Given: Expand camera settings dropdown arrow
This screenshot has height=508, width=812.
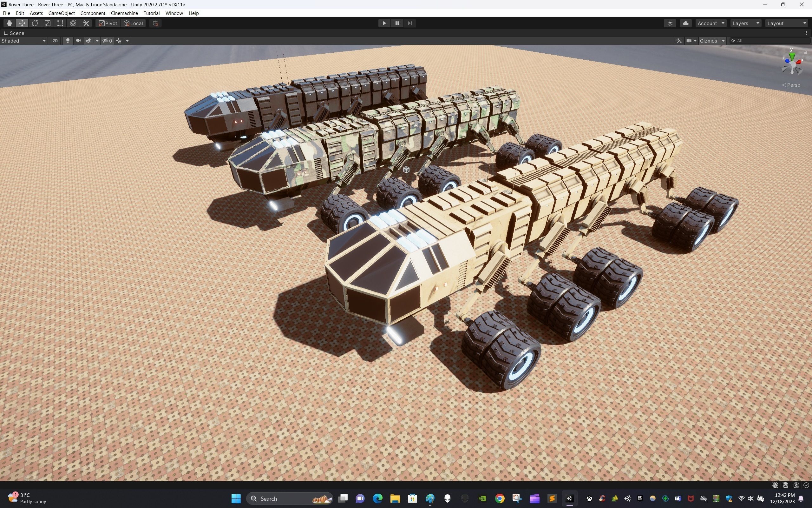Looking at the screenshot, I should 695,41.
